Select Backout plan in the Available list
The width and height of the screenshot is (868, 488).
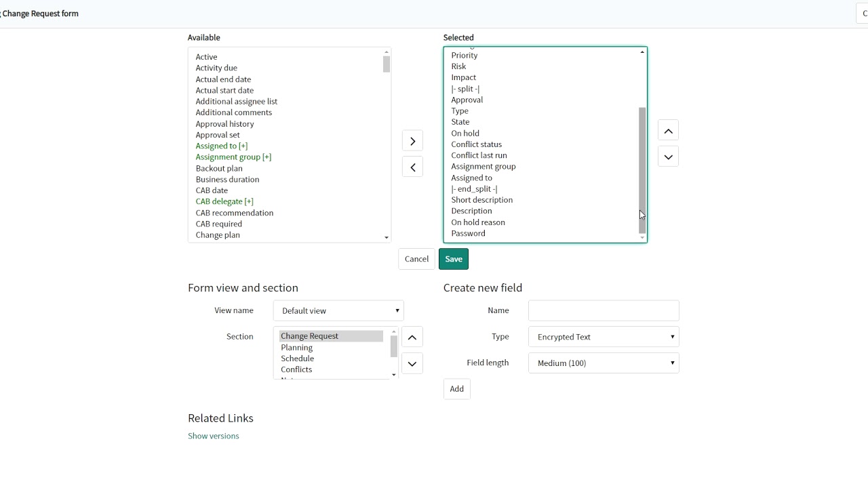coord(219,168)
